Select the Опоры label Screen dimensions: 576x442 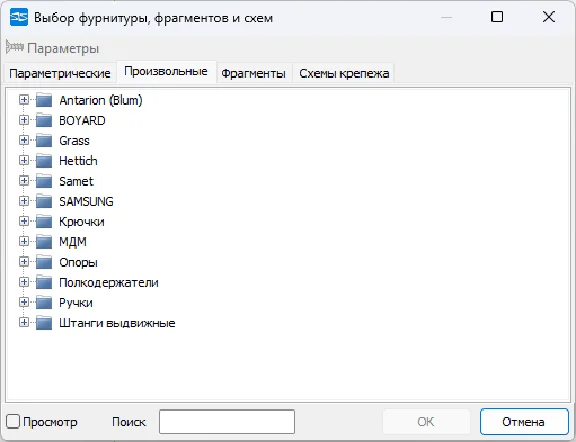[78, 262]
